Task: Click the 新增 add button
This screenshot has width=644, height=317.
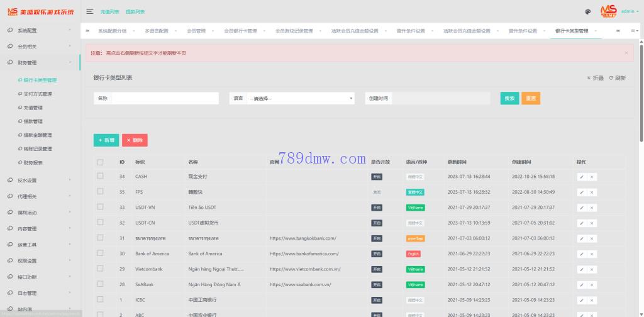Action: 105,140
